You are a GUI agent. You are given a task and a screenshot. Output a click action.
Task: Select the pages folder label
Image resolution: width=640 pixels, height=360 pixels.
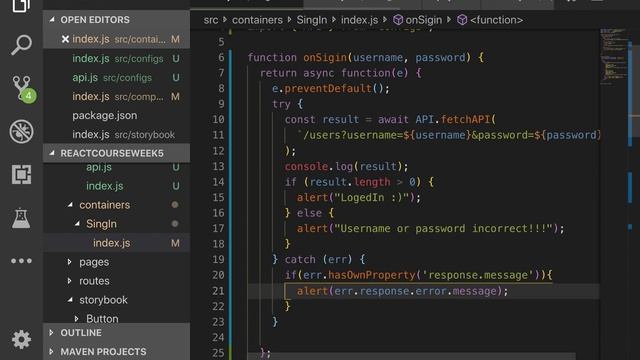pos(94,262)
